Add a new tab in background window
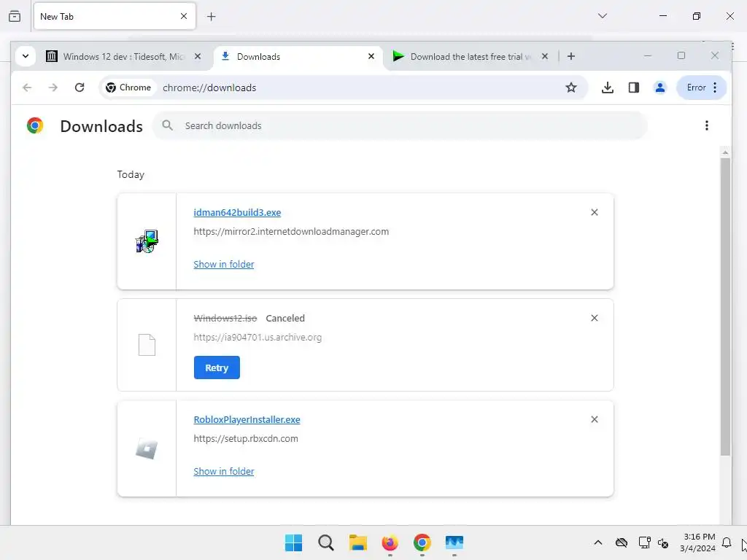Viewport: 747px width, 560px height. click(211, 17)
